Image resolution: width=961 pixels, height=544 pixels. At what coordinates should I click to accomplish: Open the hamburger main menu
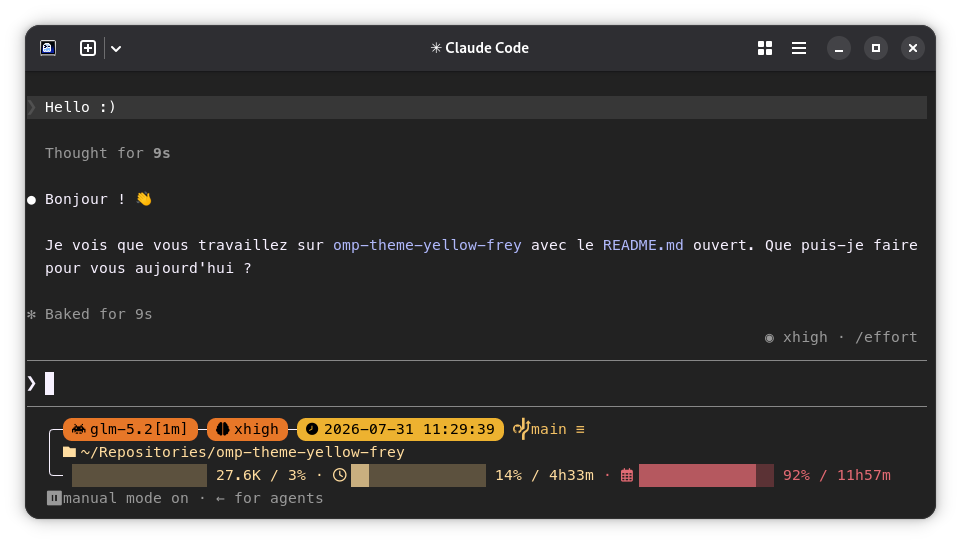tap(799, 48)
